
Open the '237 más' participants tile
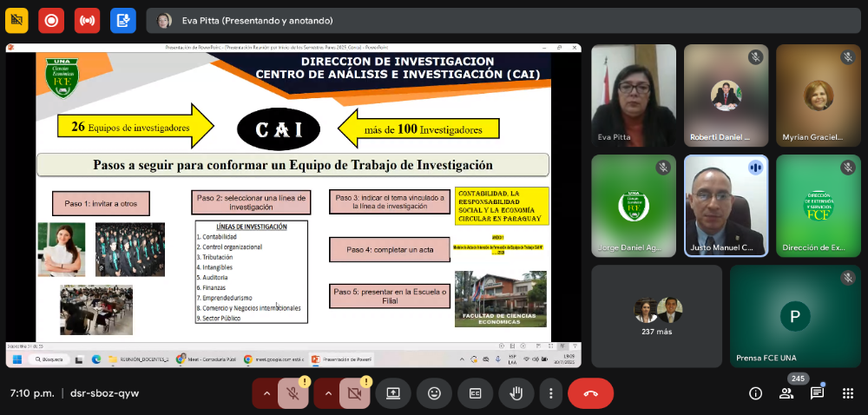pos(657,316)
